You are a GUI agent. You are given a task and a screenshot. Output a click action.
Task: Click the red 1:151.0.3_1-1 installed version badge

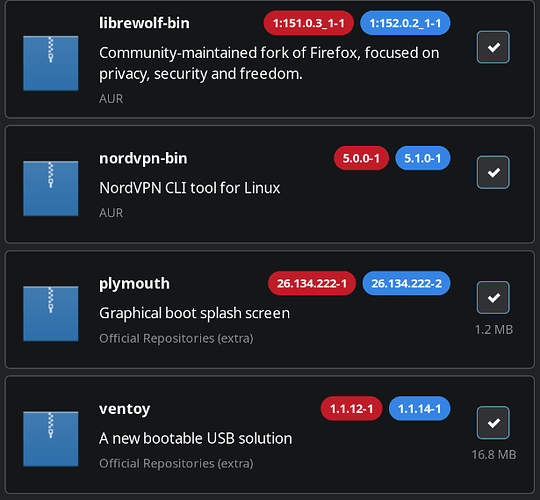tap(309, 23)
